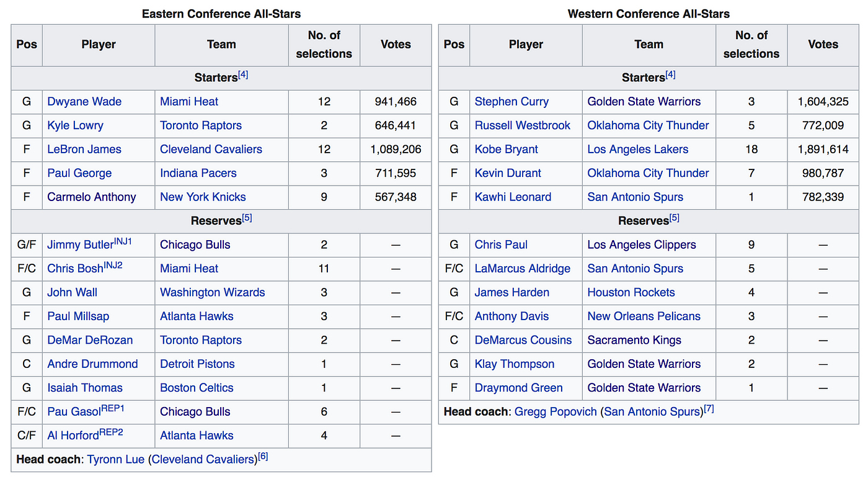Screen dimensions: 868x479
Task: Open citation [7] after Western head coach
Action: (709, 409)
